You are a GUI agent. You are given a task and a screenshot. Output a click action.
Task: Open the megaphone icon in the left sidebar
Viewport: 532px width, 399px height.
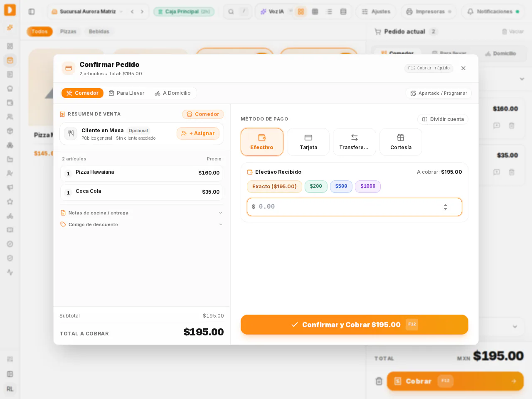pos(10,187)
